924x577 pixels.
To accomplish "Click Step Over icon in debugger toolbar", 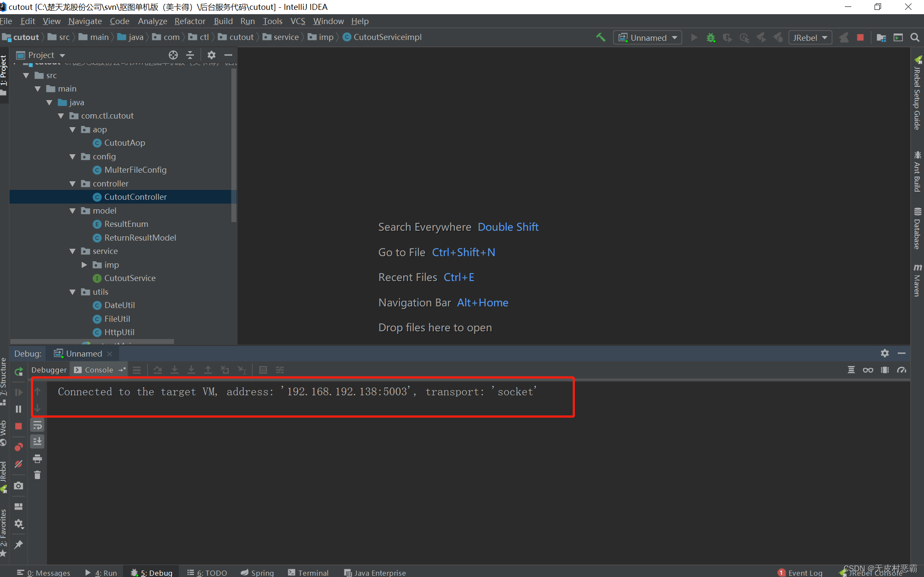I will pyautogui.click(x=158, y=370).
